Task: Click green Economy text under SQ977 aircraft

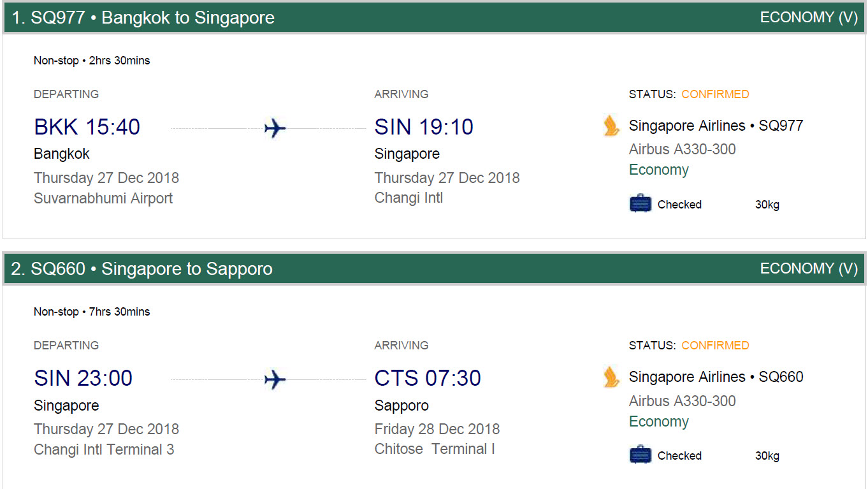Action: pos(659,170)
